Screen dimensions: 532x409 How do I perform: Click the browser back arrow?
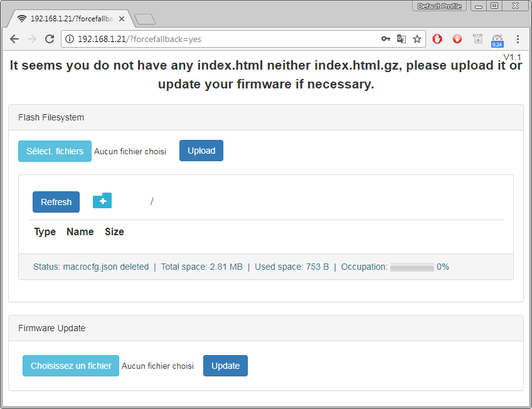point(14,39)
